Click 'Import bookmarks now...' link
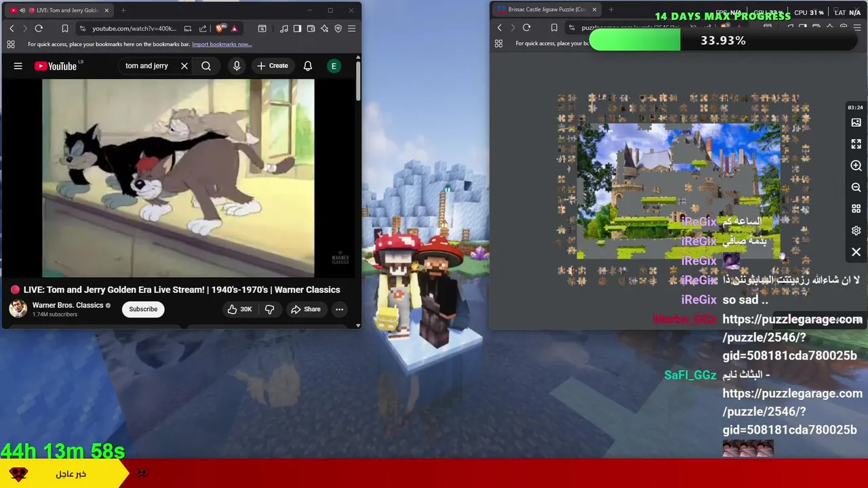 pyautogui.click(x=222, y=44)
